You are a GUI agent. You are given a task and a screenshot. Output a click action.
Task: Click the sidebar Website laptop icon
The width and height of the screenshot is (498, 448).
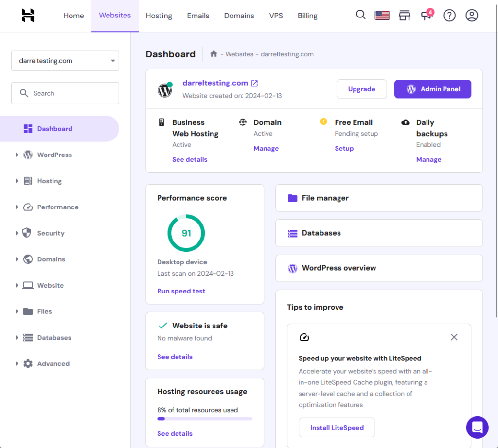coord(28,285)
